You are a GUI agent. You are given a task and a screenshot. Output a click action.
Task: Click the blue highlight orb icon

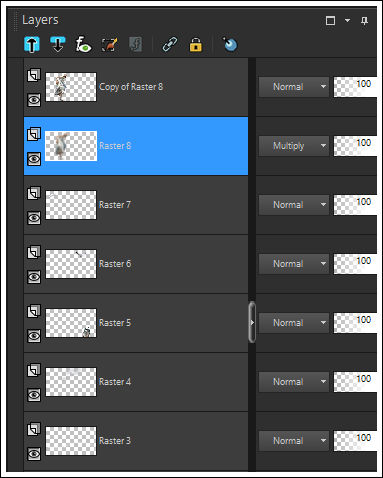coord(230,44)
